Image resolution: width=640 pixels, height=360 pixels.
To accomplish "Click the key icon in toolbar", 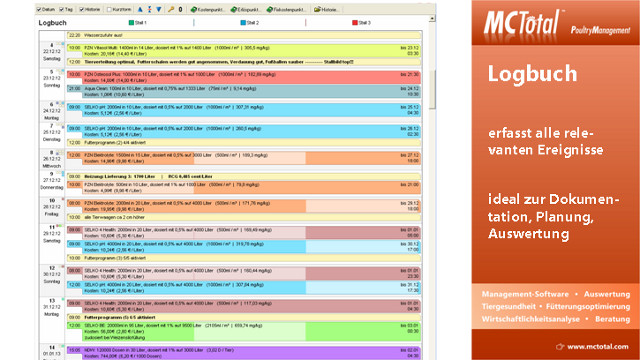I will pyautogui.click(x=171, y=9).
